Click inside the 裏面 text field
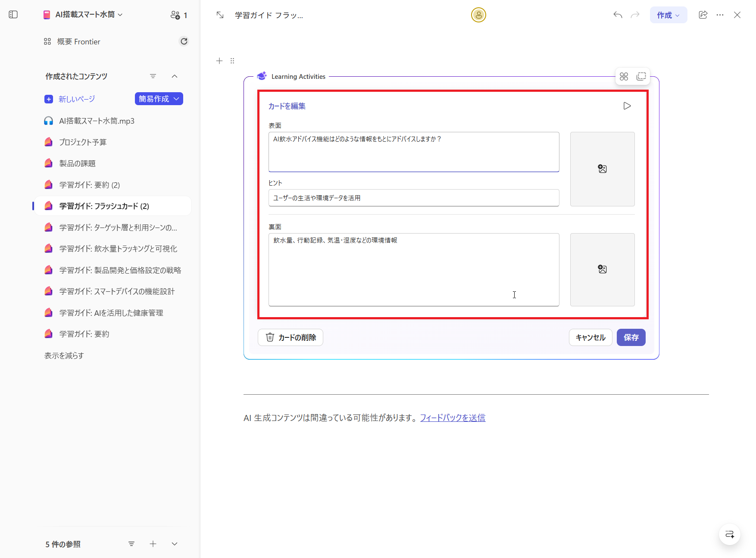The height and width of the screenshot is (558, 756). tap(414, 270)
